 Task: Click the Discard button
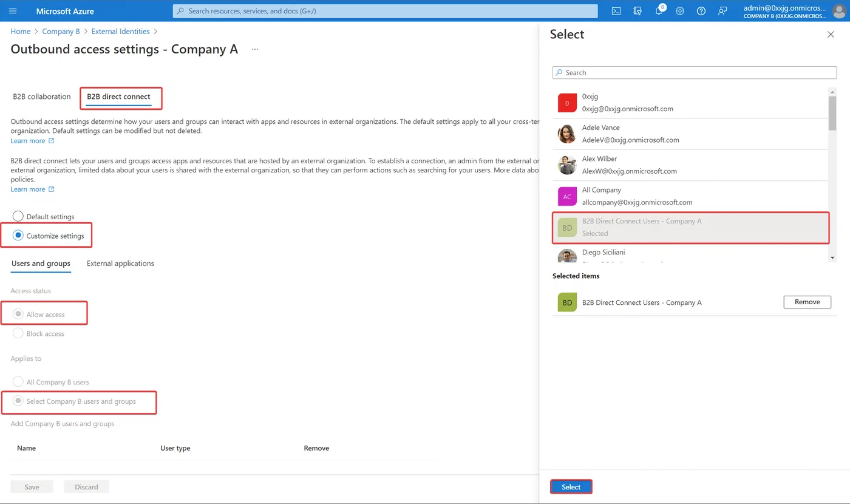[86, 487]
